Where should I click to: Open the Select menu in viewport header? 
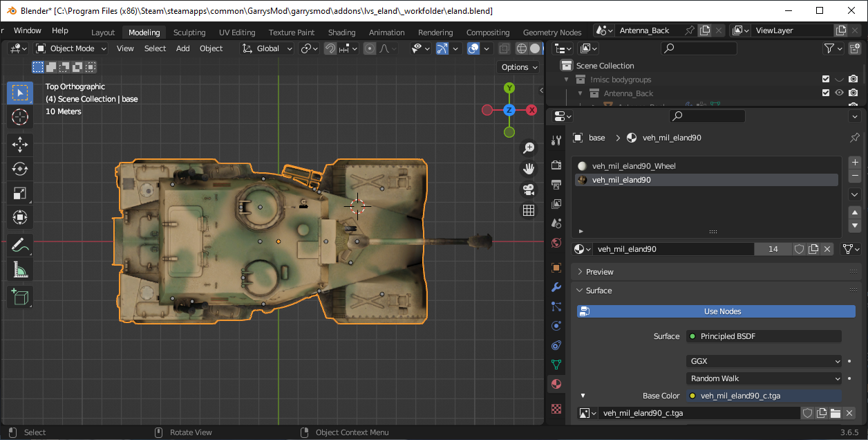[x=155, y=48]
